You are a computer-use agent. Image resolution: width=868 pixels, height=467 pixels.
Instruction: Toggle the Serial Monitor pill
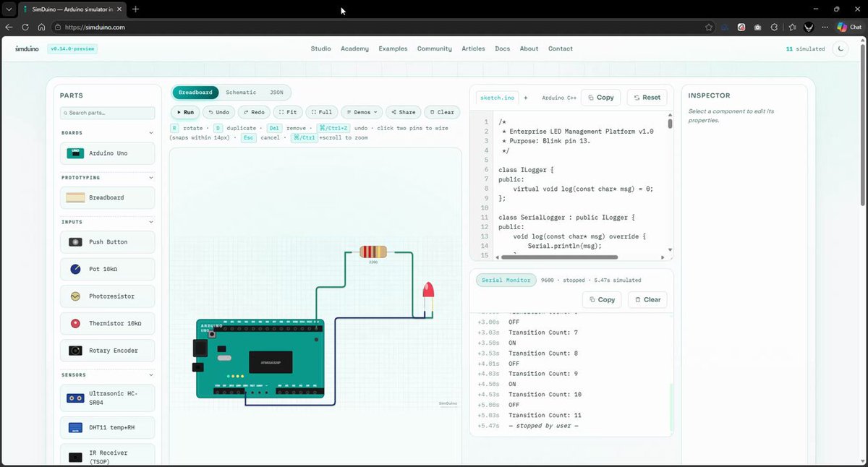[x=505, y=280]
